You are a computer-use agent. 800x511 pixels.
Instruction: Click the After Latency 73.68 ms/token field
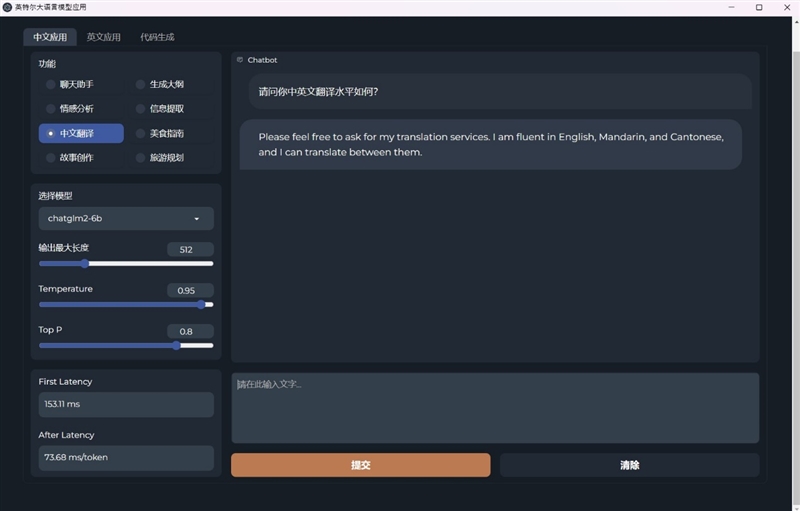tap(126, 457)
